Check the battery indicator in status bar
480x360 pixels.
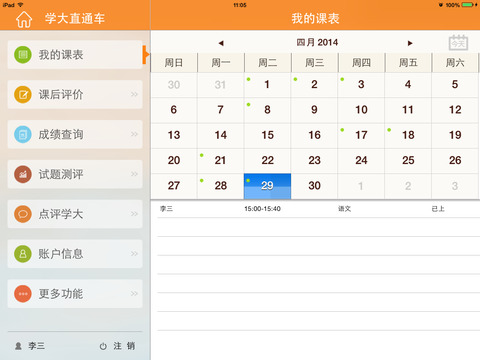[468, 5]
